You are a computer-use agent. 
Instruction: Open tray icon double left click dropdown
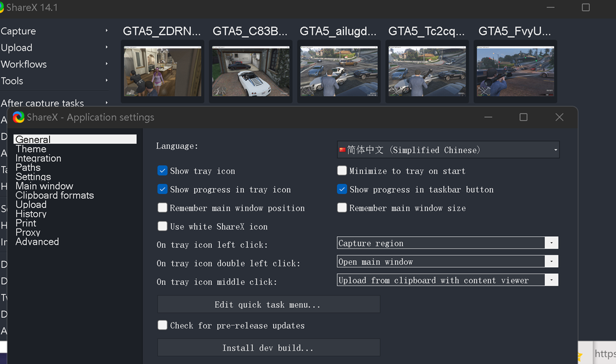tap(447, 261)
